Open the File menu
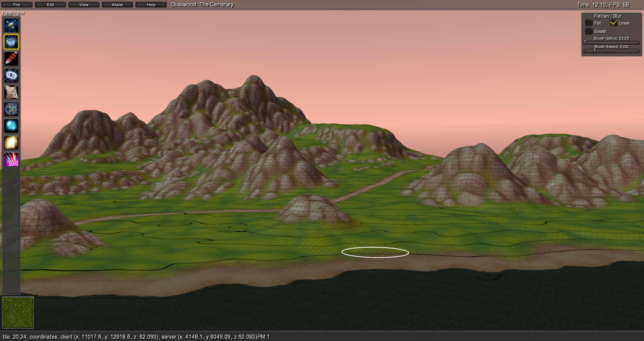Image resolution: width=644 pixels, height=341 pixels. coord(17,5)
